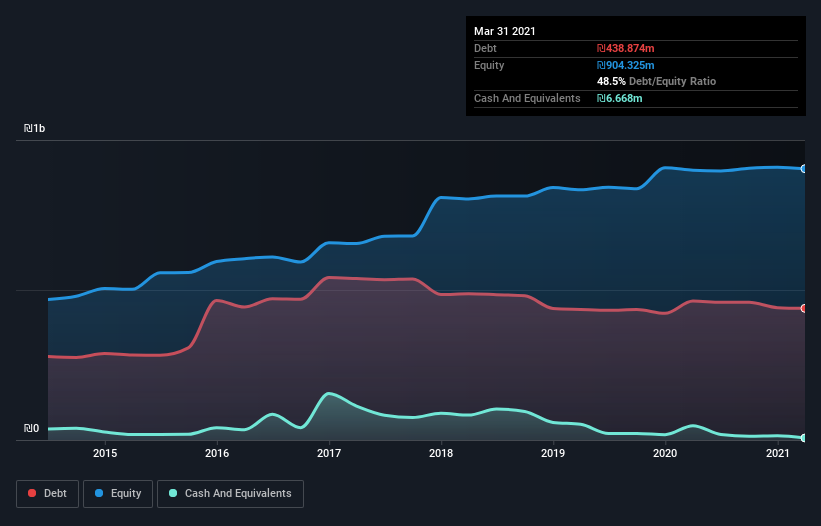The height and width of the screenshot is (526, 821).
Task: Click the 2020 x-axis label
Action: [665, 453]
